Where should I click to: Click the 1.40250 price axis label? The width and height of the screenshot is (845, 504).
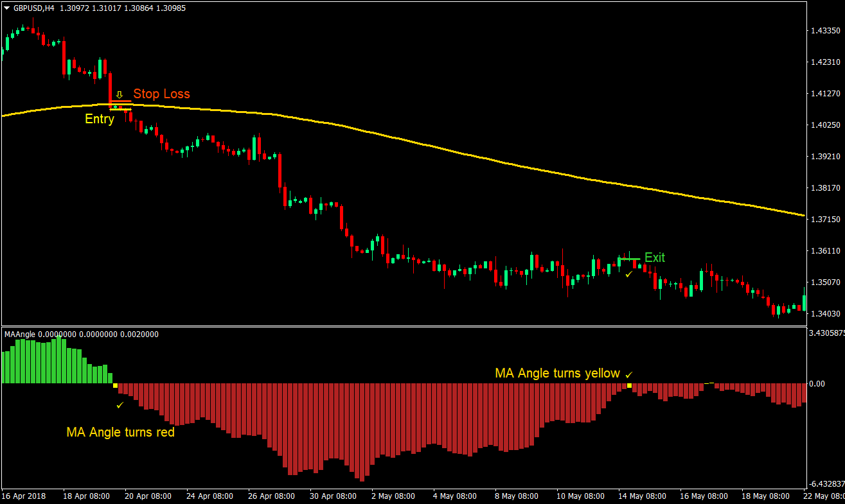(x=825, y=125)
